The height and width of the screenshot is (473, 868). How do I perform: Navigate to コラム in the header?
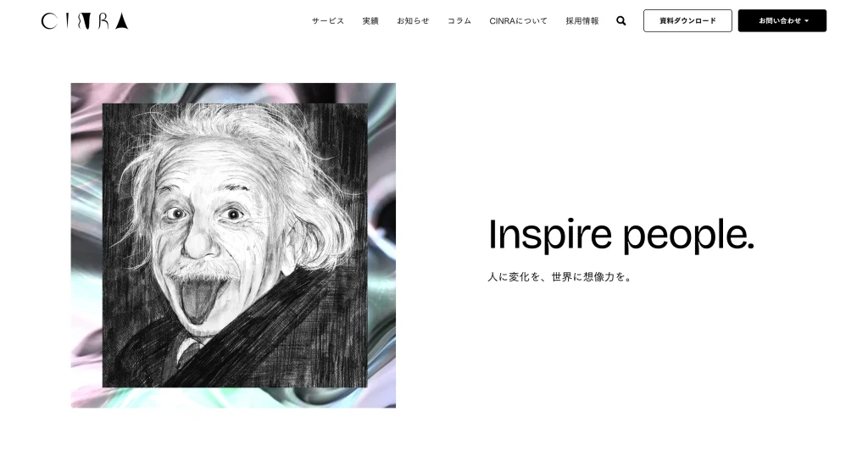coord(459,20)
